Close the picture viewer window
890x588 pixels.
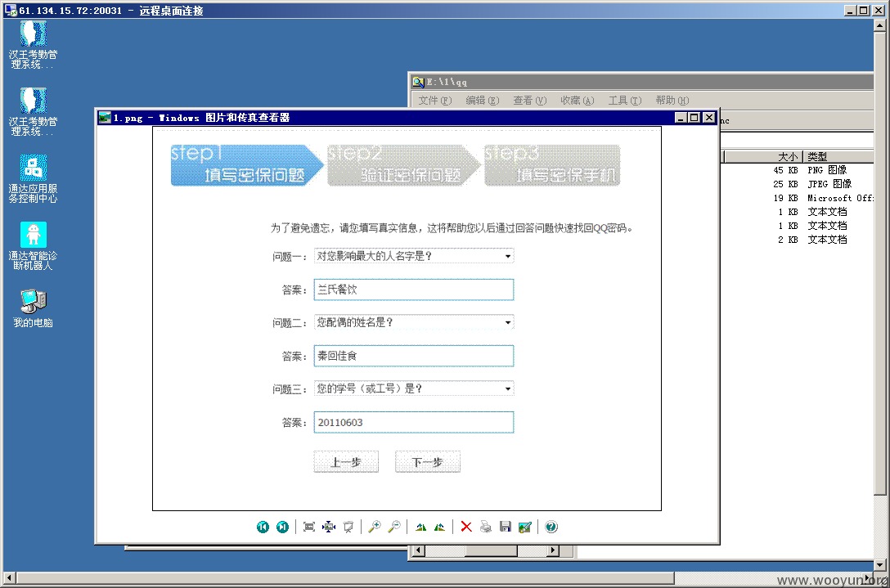point(709,118)
